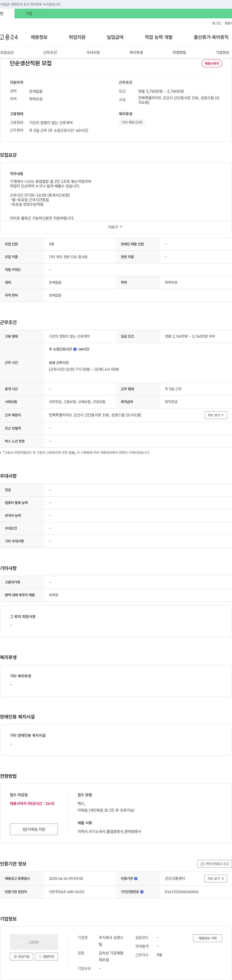Click certification number K161322506240006
This screenshot has height=980, width=232.
point(181,891)
